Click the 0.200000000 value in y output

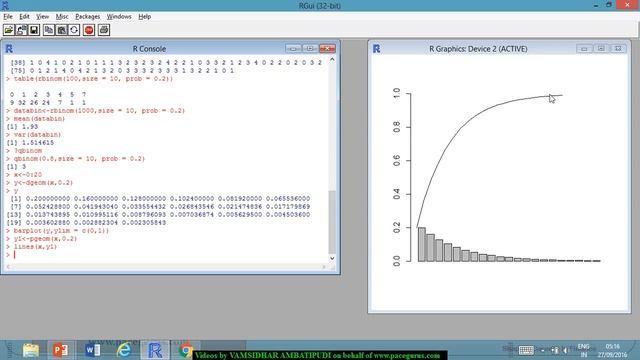pyautogui.click(x=47, y=198)
